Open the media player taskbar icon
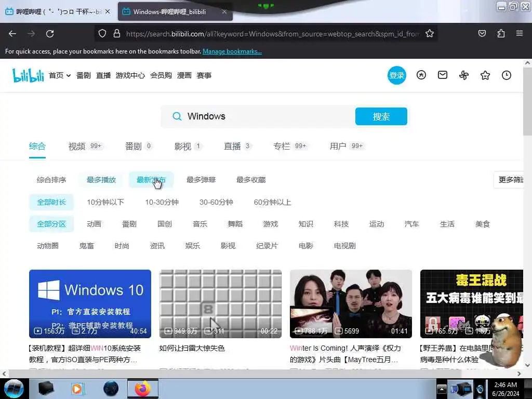Viewport: 532px width, 399px height. (77, 389)
